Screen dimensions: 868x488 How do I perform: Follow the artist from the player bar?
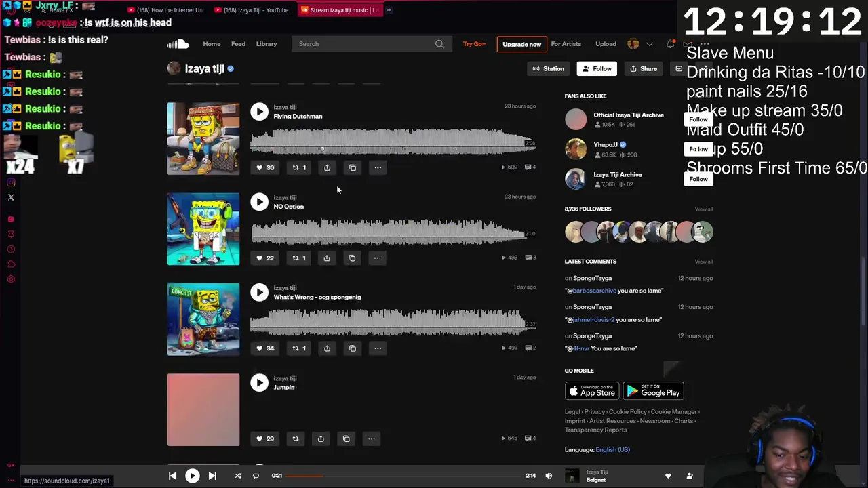(690, 476)
